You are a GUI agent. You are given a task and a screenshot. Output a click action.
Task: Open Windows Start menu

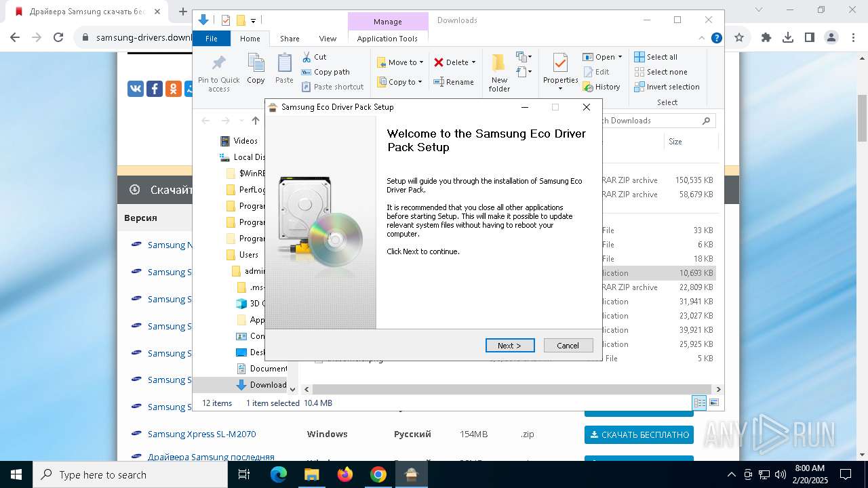pos(16,474)
